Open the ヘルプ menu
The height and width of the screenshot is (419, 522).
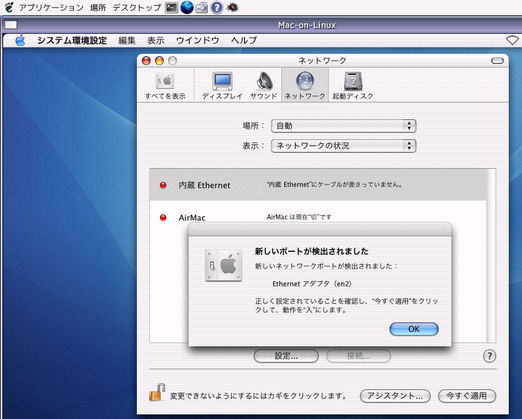pyautogui.click(x=244, y=41)
